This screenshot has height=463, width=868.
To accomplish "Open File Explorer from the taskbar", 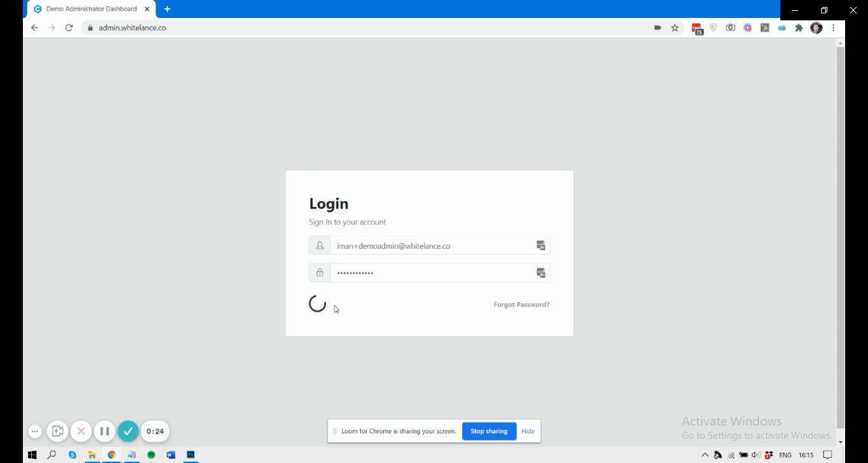I will point(92,455).
